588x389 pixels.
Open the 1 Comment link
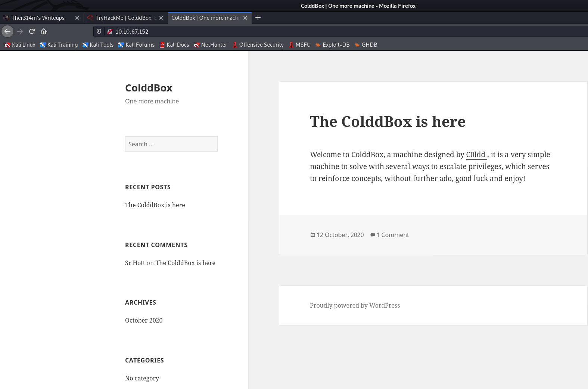[393, 235]
